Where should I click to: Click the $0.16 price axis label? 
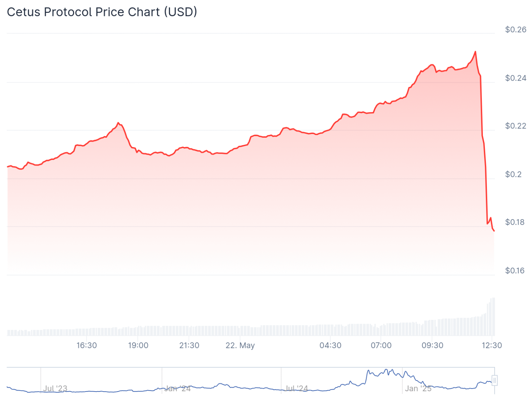tap(515, 271)
